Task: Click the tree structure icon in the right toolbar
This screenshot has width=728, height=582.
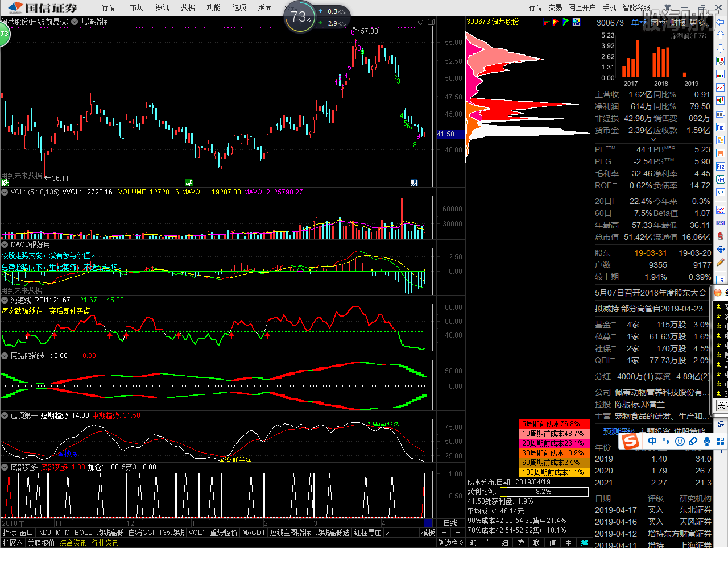Action: (x=721, y=140)
